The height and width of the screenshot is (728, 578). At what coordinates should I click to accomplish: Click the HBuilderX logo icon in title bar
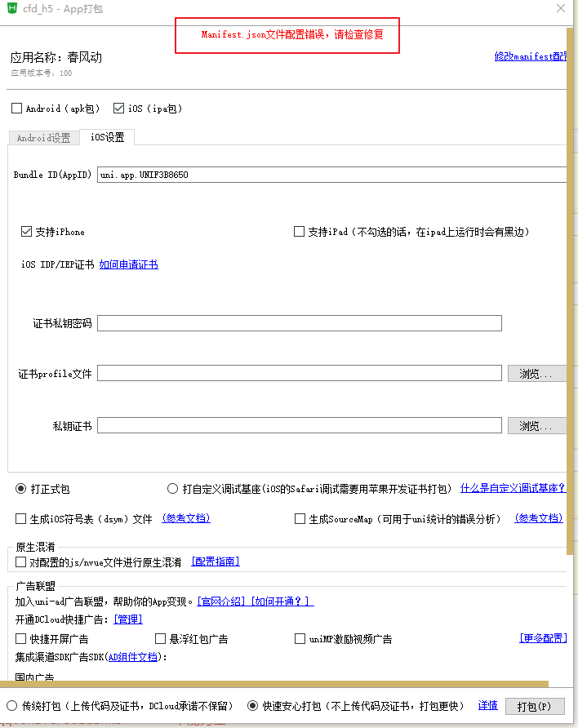(x=11, y=7)
